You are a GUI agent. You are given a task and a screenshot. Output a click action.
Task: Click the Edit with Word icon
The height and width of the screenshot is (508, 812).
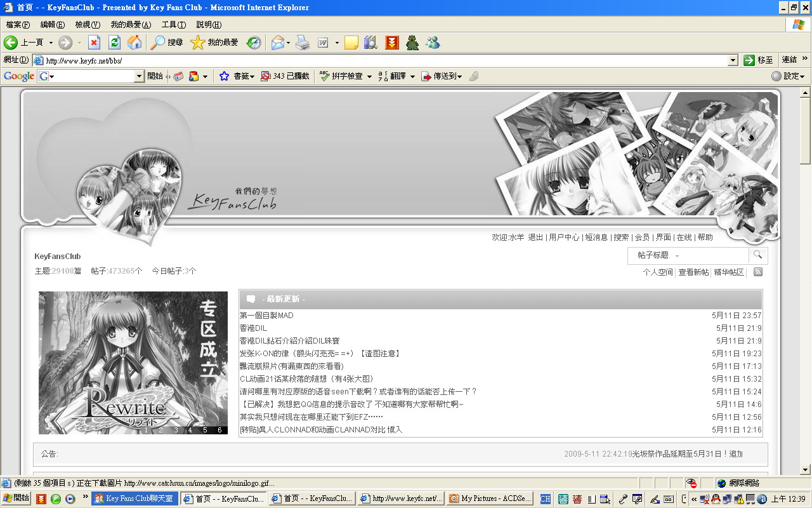click(x=323, y=43)
